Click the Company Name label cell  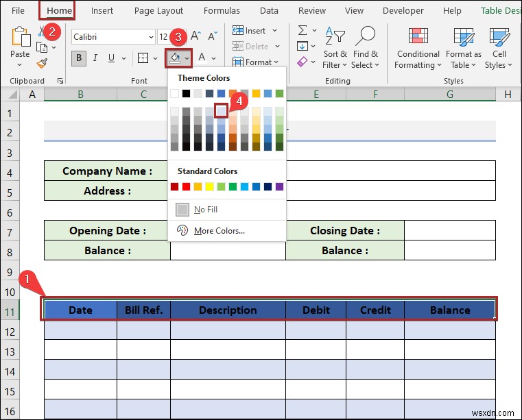point(107,171)
